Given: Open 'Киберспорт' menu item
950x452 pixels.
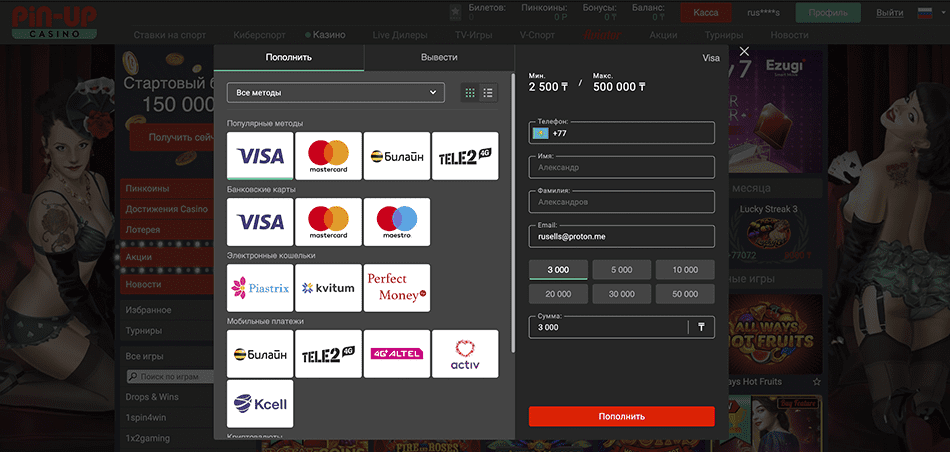Looking at the screenshot, I should 259,35.
